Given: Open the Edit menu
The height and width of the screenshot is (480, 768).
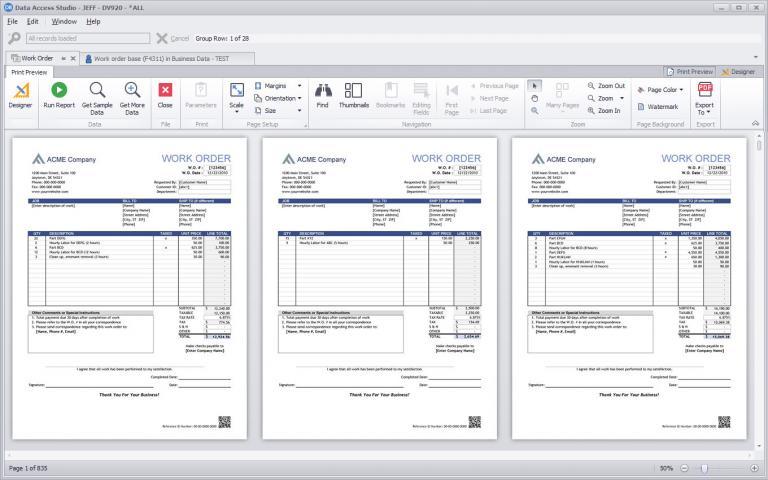Looking at the screenshot, I should 32,22.
